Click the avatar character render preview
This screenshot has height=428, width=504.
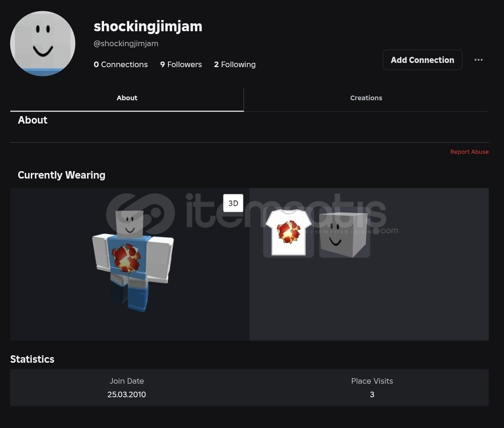133,260
